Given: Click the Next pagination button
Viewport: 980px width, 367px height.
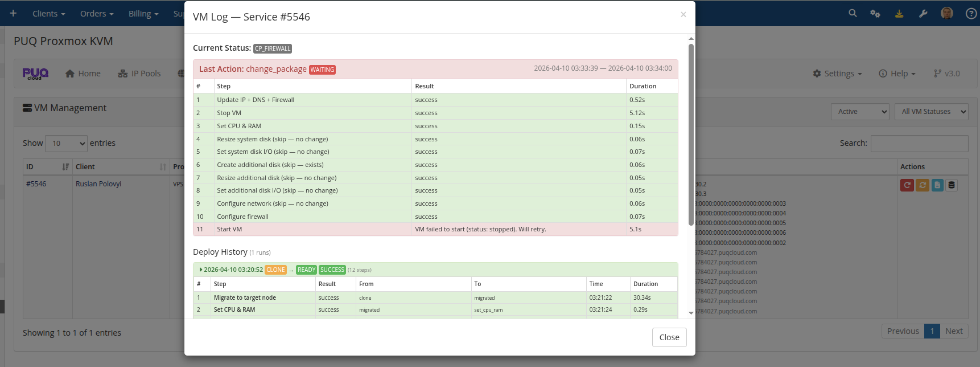Looking at the screenshot, I should point(954,331).
